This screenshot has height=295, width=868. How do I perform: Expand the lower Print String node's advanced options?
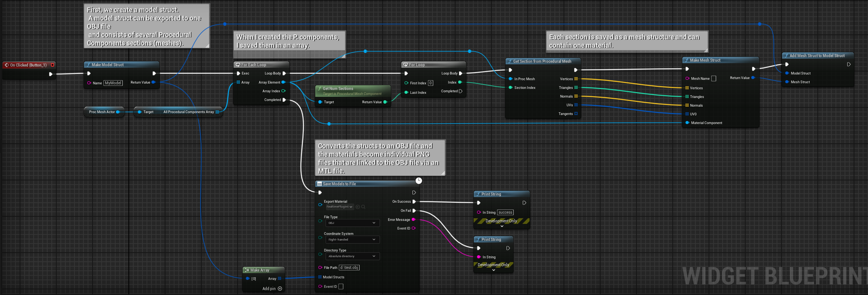click(493, 270)
